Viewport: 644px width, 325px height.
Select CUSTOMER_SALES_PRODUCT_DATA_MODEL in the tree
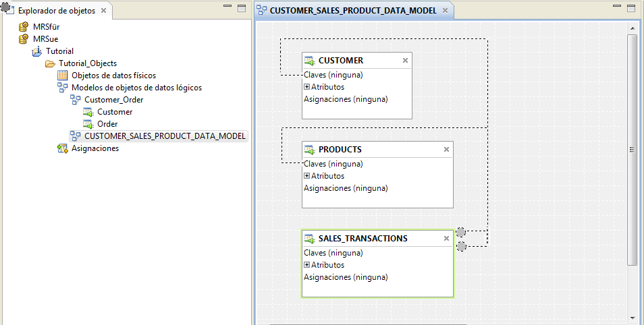[165, 136]
